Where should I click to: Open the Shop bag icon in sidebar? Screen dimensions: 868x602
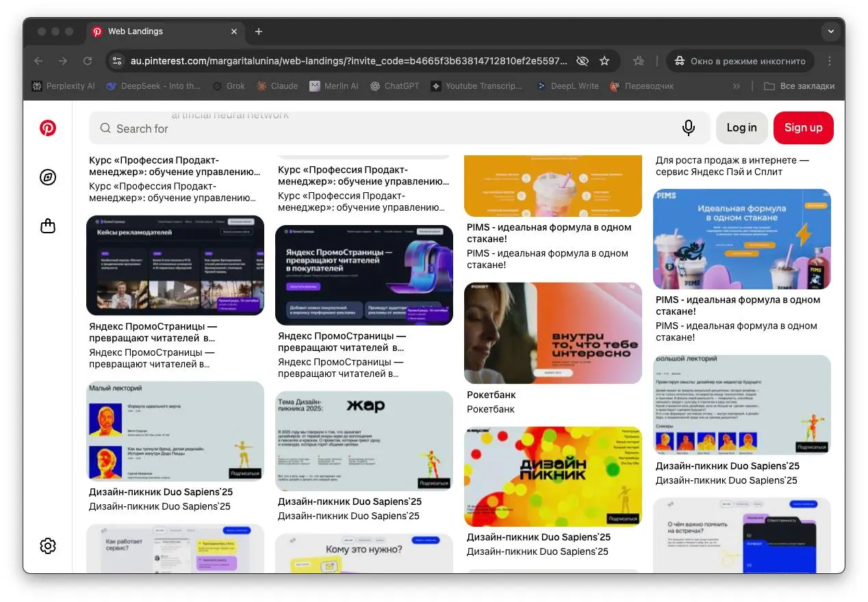(48, 226)
